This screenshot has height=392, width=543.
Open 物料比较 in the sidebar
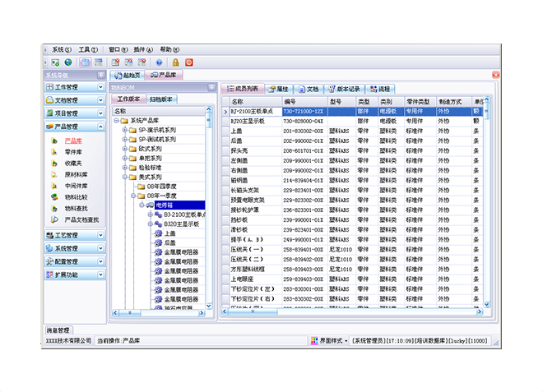[x=75, y=197]
